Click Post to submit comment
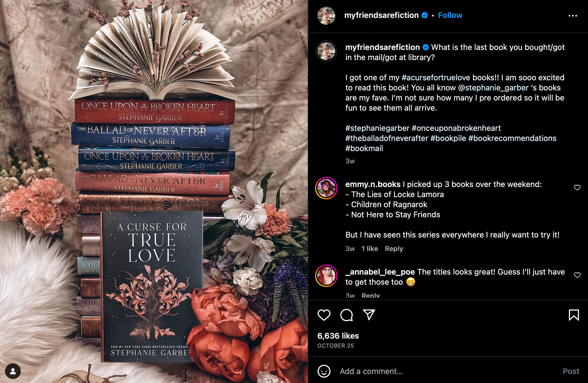 (571, 371)
